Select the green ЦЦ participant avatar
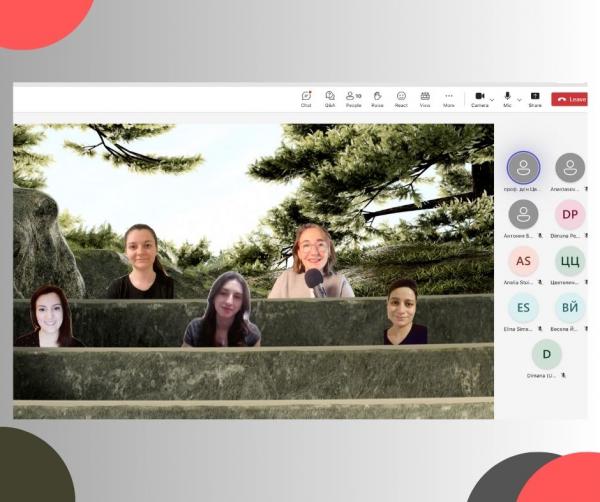Image resolution: width=600 pixels, height=502 pixels. point(570,261)
